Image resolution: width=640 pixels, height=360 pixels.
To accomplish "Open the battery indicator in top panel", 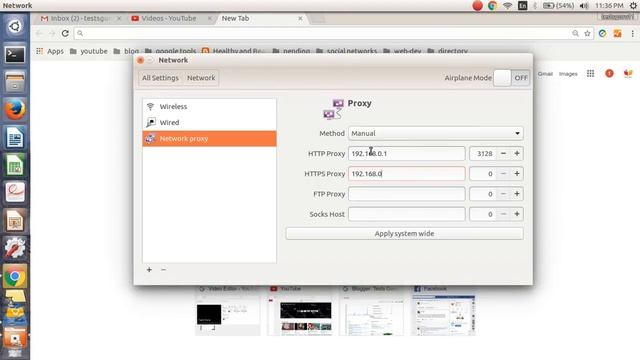I will [558, 6].
